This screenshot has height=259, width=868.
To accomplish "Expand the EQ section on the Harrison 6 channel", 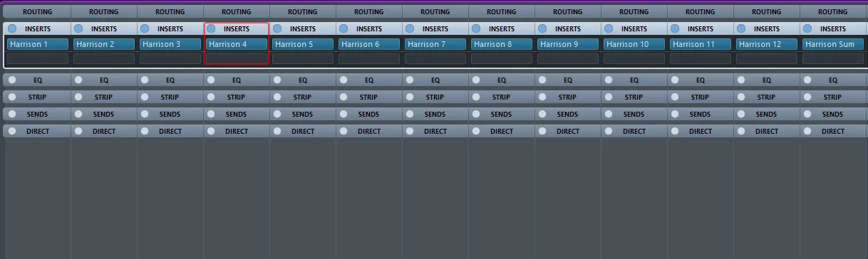I will [x=369, y=80].
